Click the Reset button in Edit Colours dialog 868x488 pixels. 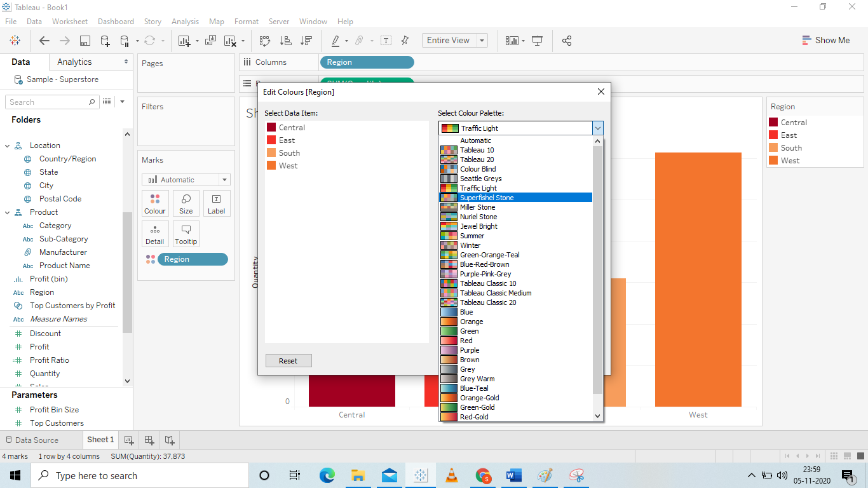[288, 361]
